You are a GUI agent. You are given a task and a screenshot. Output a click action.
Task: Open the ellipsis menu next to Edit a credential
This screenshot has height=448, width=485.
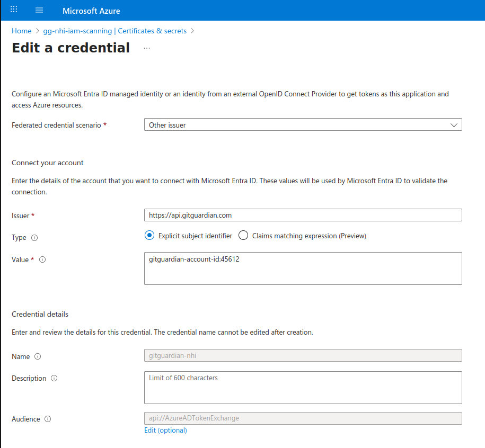[x=146, y=48]
